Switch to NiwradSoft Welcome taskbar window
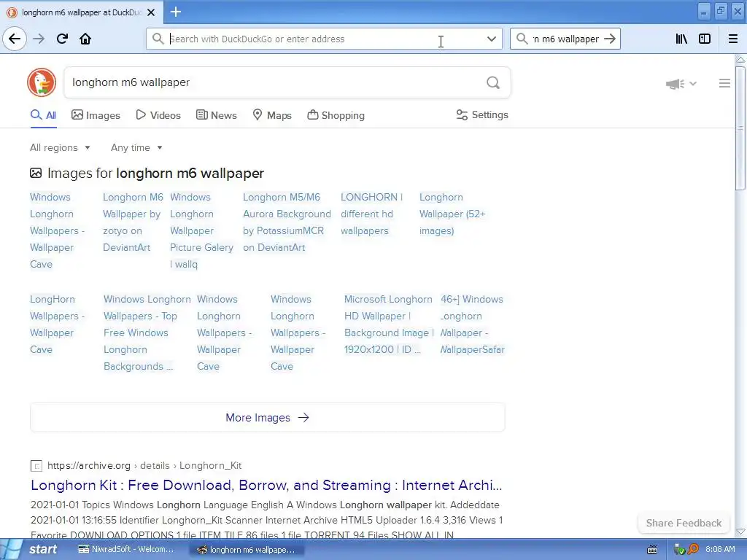The image size is (747, 560). (x=126, y=550)
